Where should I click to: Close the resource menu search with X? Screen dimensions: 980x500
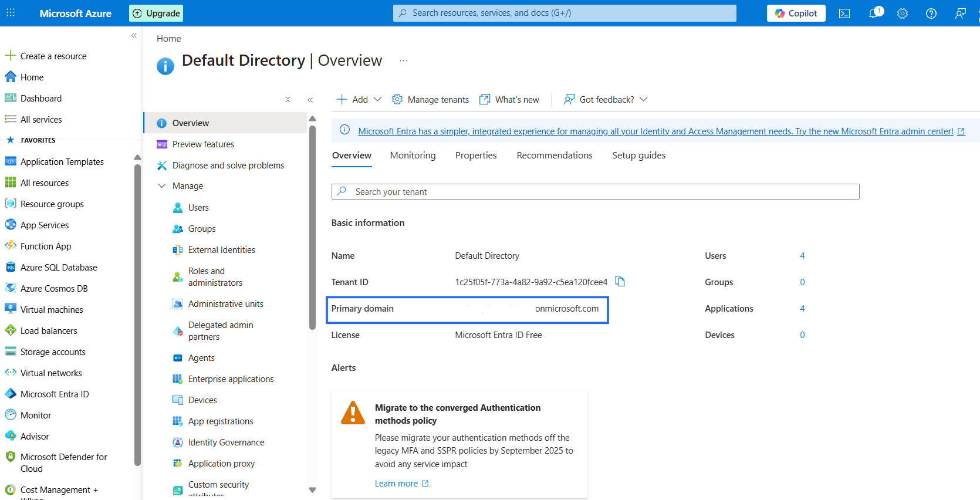point(288,100)
